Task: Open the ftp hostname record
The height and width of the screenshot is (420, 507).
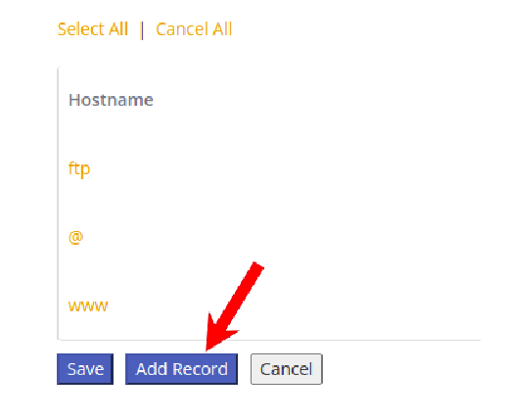Action: click(x=79, y=168)
